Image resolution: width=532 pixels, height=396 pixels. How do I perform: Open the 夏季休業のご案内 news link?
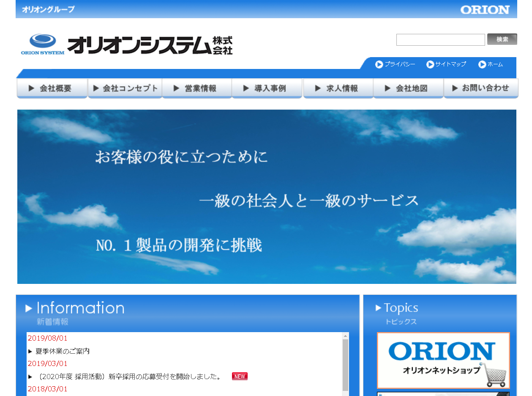pos(63,351)
